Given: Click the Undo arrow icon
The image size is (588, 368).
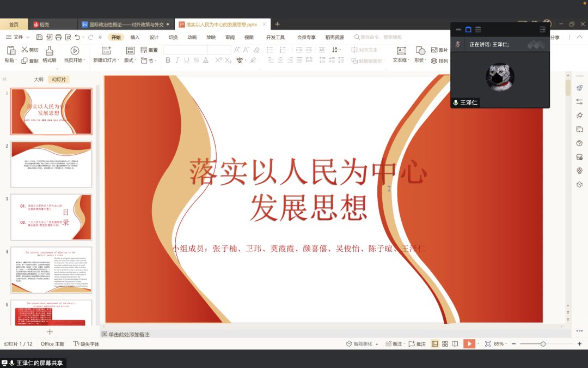Looking at the screenshot, I should click(x=77, y=38).
